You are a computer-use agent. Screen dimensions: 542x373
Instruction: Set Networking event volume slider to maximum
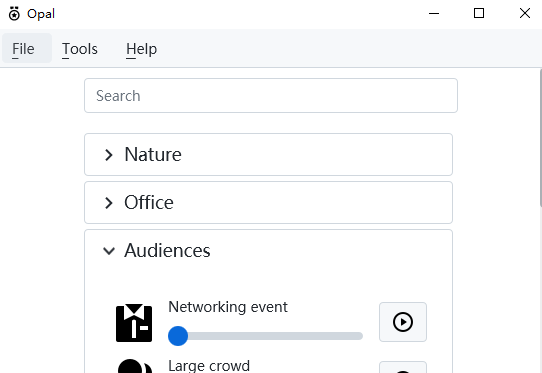pyautogui.click(x=361, y=336)
